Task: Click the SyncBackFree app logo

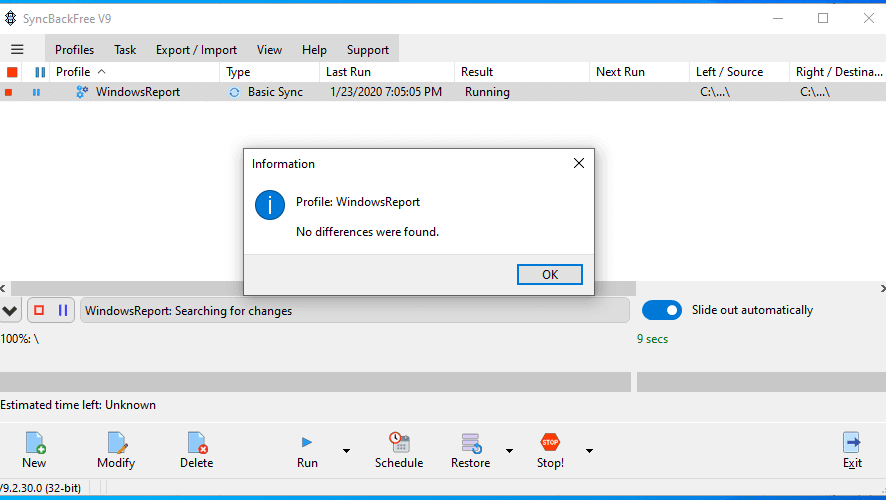Action: click(10, 19)
